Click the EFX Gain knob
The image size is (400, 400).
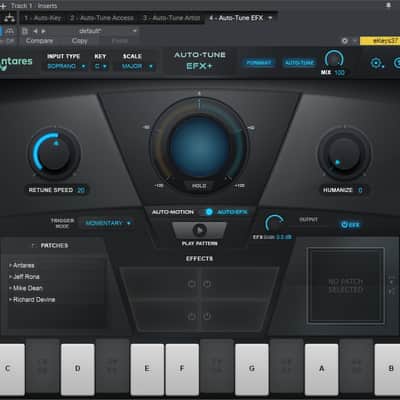(274, 223)
